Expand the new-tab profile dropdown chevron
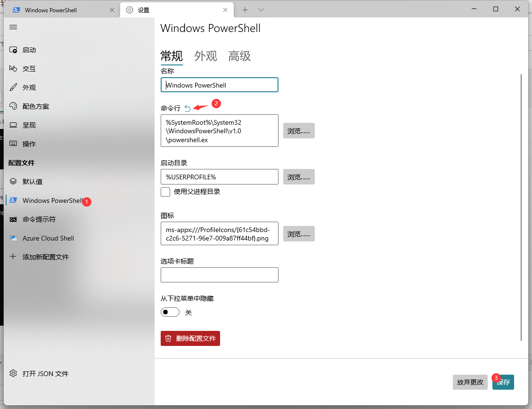The image size is (532, 409). [x=261, y=10]
